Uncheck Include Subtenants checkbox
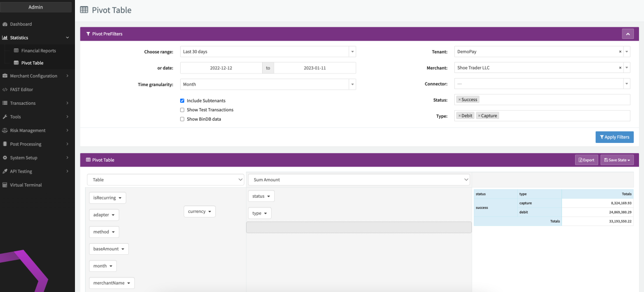644x292 pixels. click(x=182, y=101)
